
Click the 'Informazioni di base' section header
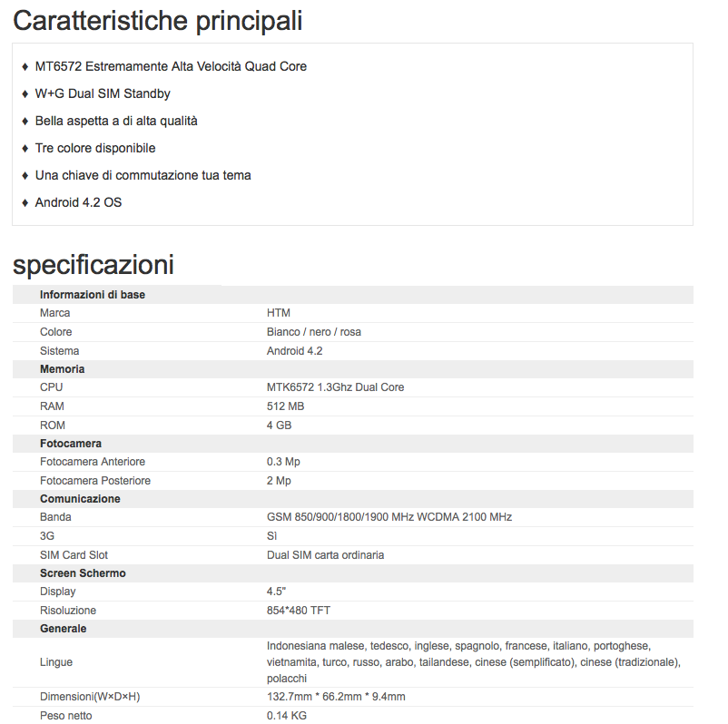coord(93,295)
